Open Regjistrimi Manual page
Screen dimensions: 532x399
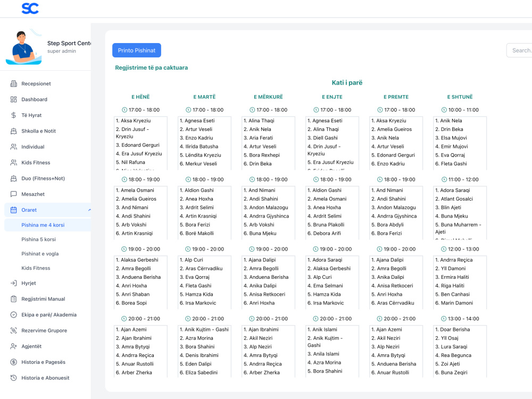[43, 299]
